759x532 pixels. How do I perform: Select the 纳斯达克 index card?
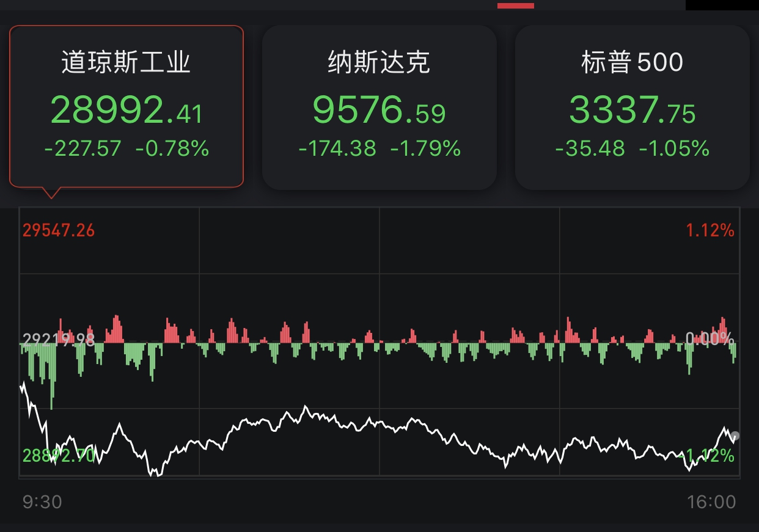380,107
